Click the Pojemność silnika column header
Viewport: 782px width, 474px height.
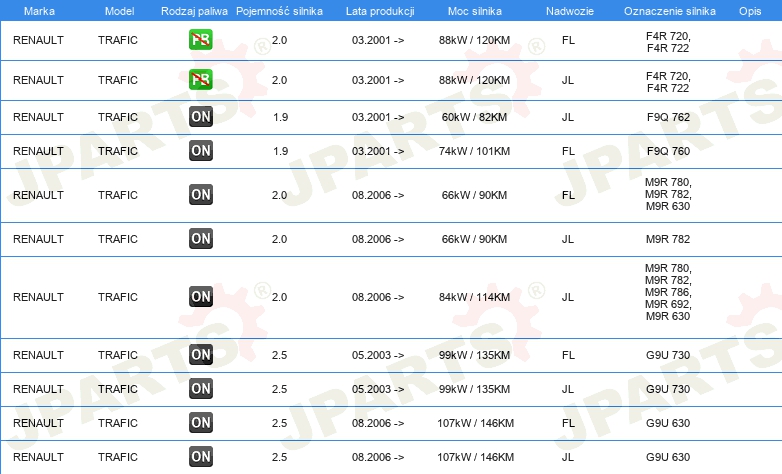pos(279,11)
